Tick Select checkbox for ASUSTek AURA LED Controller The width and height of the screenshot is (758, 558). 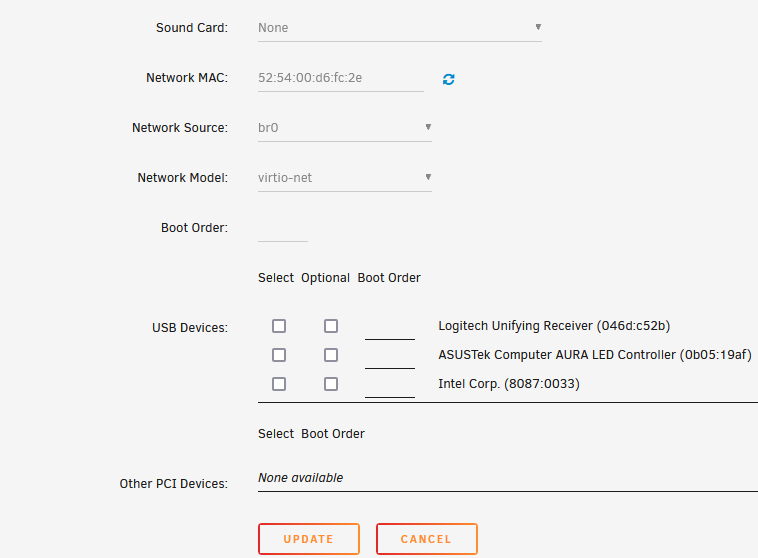click(x=279, y=355)
